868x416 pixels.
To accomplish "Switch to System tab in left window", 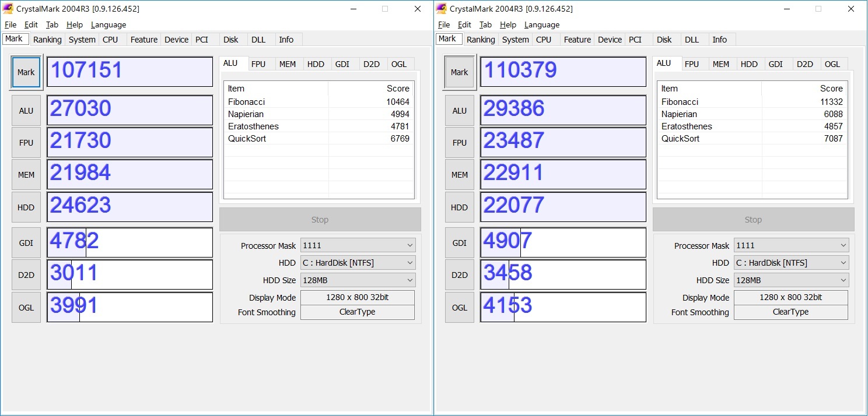I will click(x=82, y=40).
